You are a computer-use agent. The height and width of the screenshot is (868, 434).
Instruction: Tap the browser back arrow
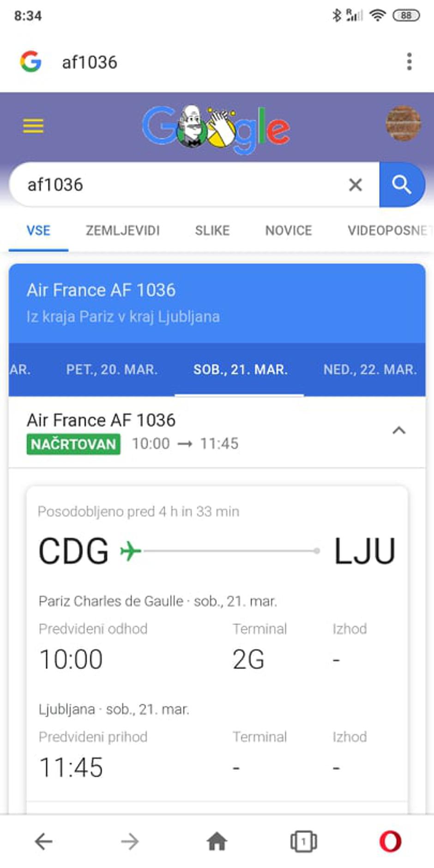[x=44, y=841]
